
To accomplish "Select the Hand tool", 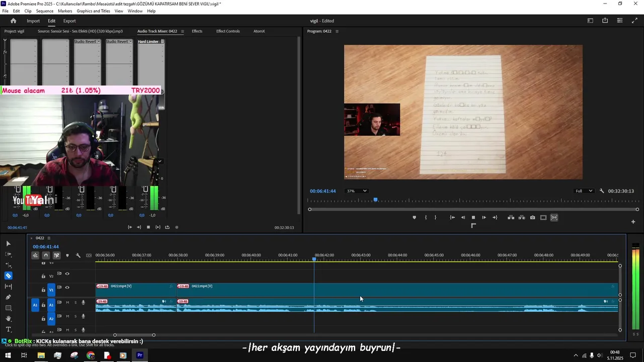I will tap(8, 319).
